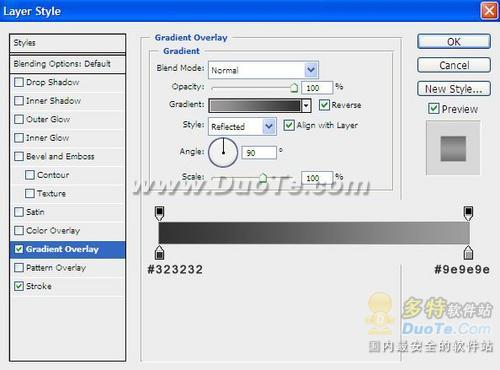Click the Opacity slider handle

294,88
